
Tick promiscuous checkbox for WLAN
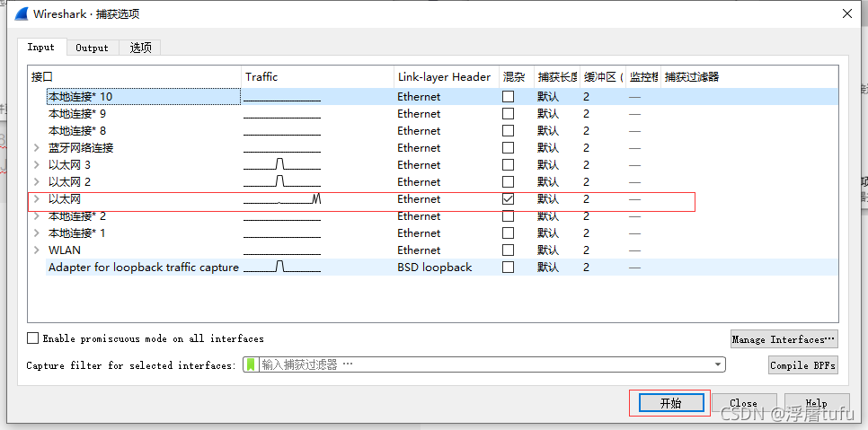(509, 250)
